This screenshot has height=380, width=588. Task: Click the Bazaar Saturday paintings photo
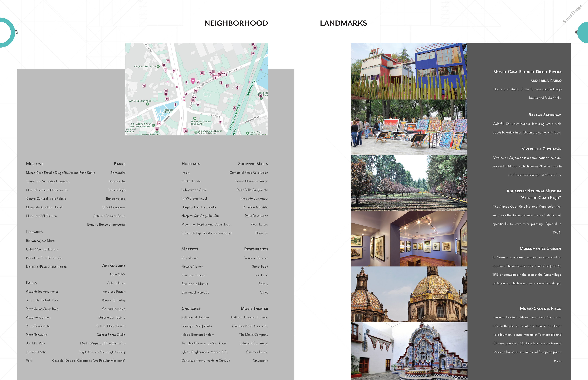[409, 127]
